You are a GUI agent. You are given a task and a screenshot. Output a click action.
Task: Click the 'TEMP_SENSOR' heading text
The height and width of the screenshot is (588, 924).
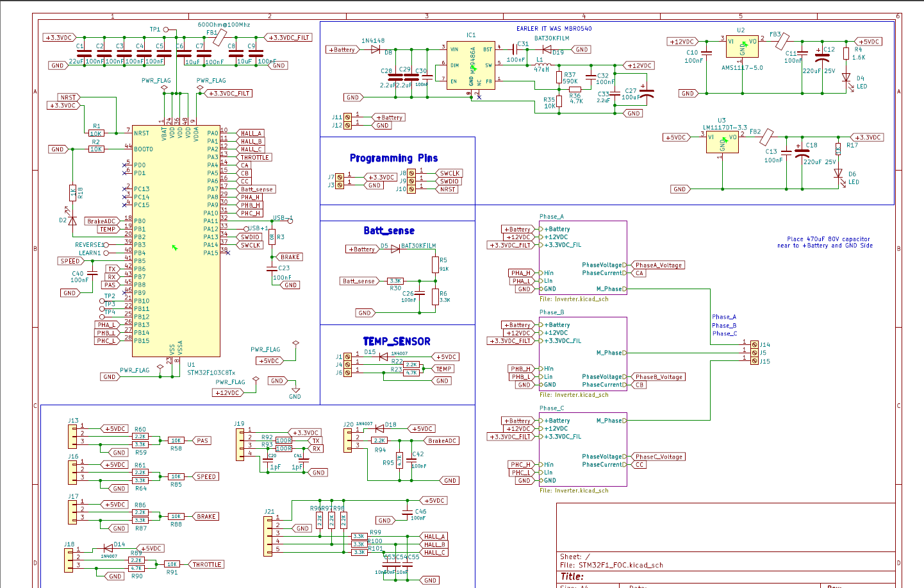(x=397, y=341)
